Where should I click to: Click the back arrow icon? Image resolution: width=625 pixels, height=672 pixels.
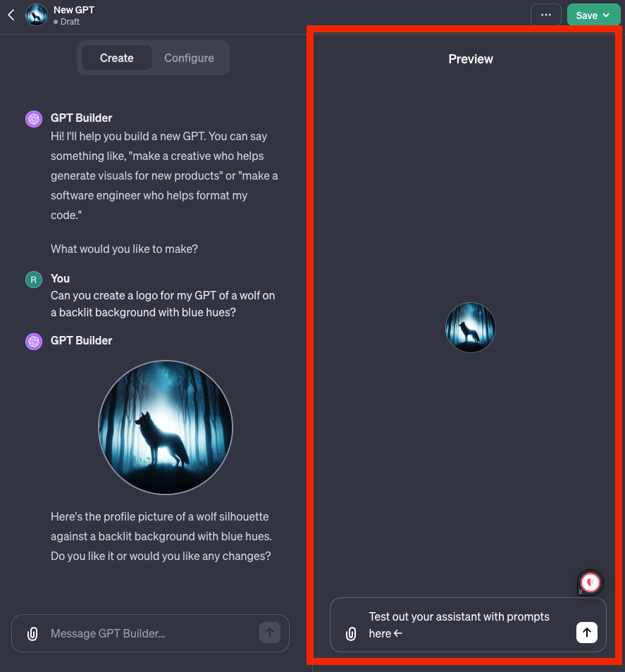(x=11, y=15)
